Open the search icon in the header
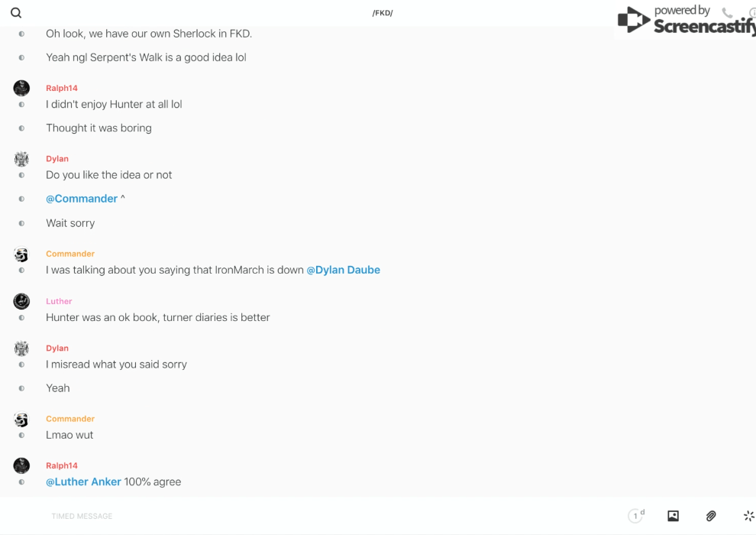 coord(16,13)
